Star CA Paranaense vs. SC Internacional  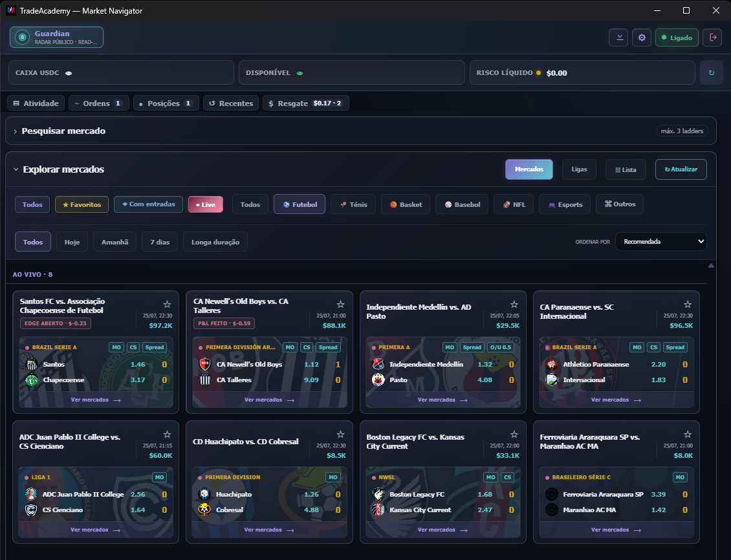pos(688,304)
